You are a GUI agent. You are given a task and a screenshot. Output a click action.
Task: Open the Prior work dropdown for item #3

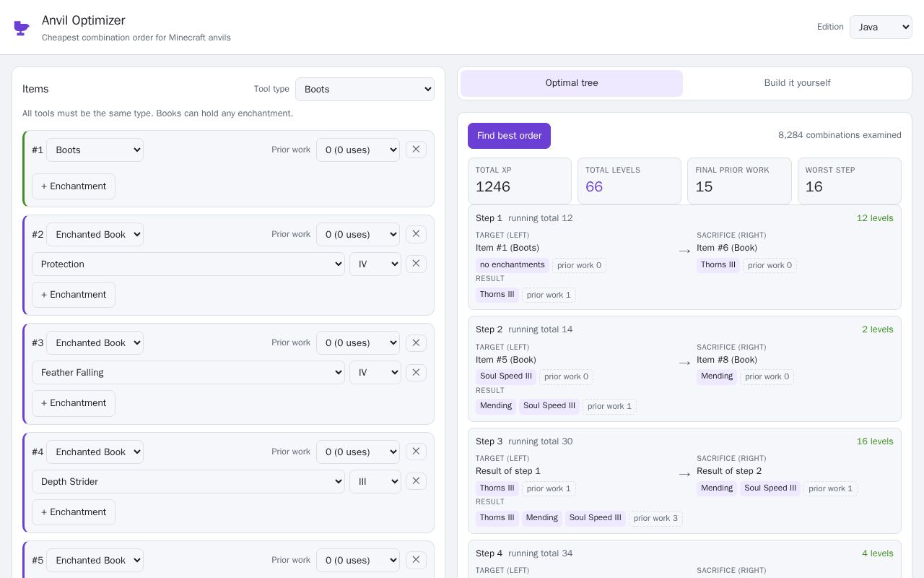pyautogui.click(x=358, y=342)
